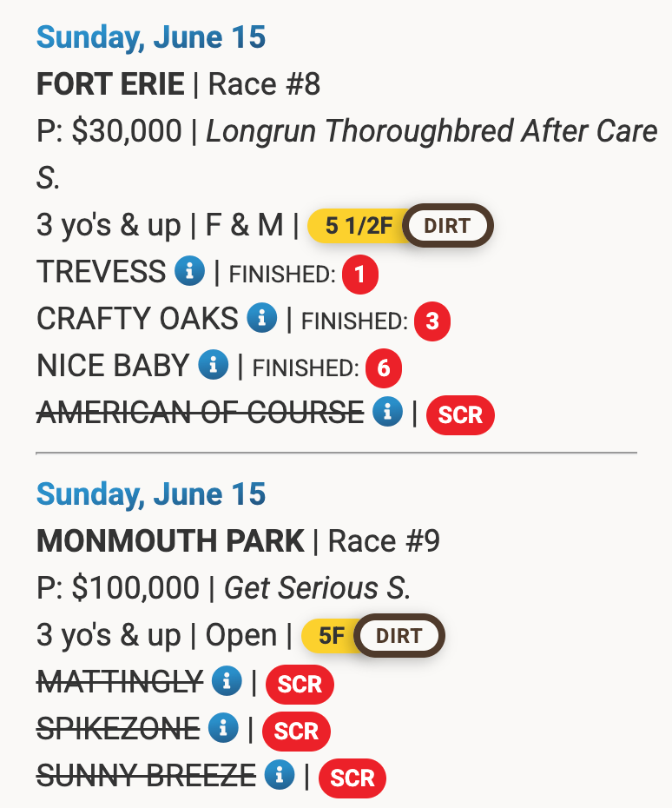Click SCR badge next to SPIKEZONE
The image size is (672, 808).
(296, 732)
